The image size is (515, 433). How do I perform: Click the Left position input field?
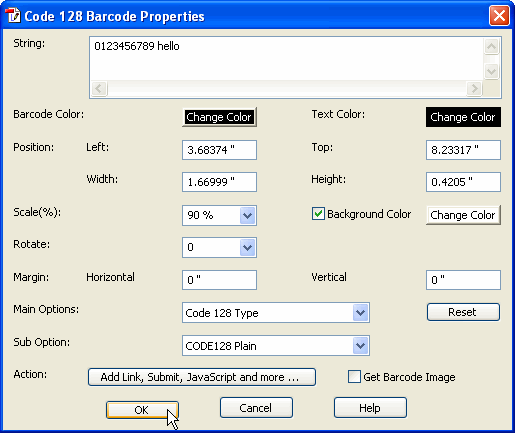point(219,150)
